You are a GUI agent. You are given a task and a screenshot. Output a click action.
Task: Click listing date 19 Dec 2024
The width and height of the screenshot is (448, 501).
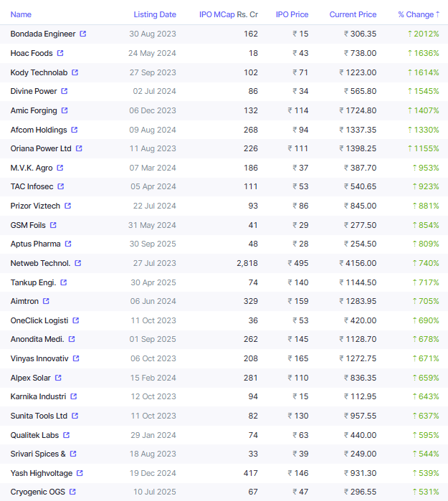coord(153,473)
